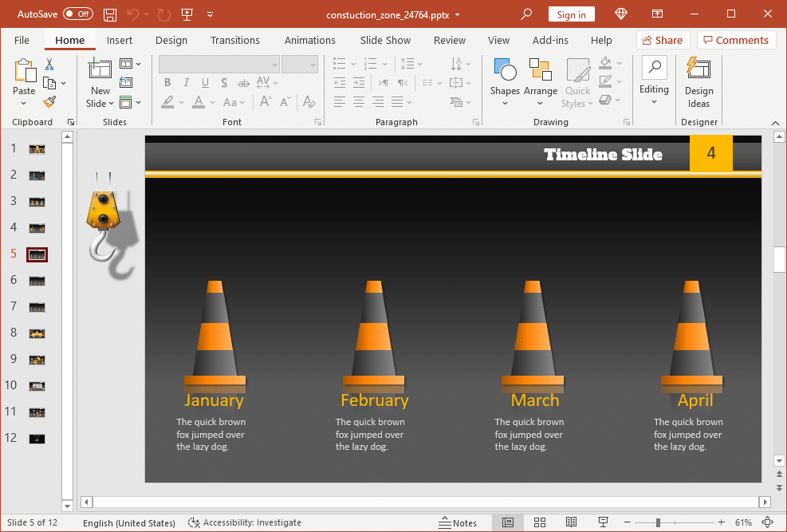
Task: Open the Design Ideas pane
Action: pyautogui.click(x=698, y=82)
